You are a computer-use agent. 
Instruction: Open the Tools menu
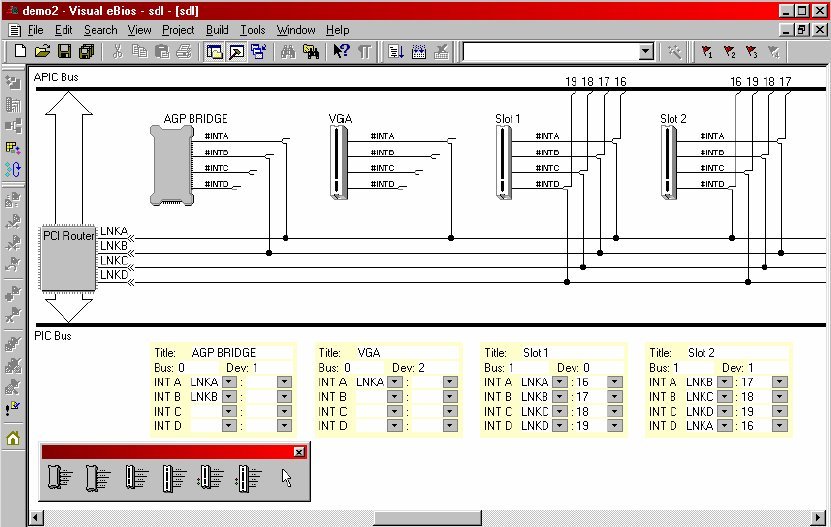coord(252,30)
